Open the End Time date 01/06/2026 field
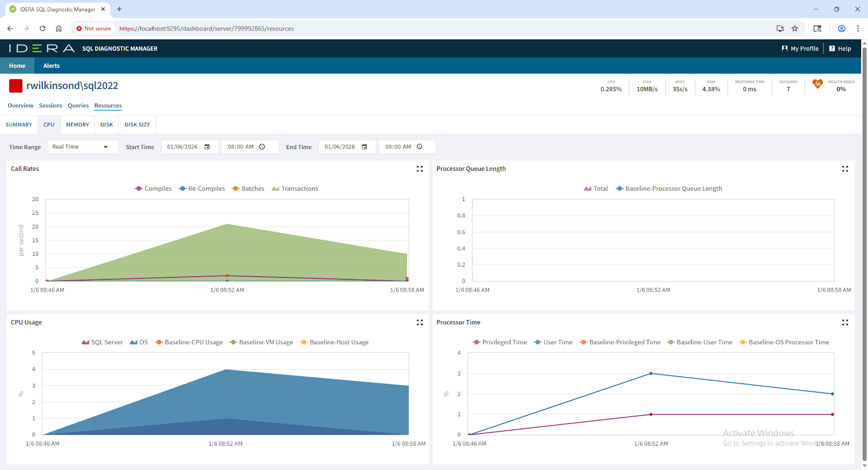 click(x=340, y=147)
